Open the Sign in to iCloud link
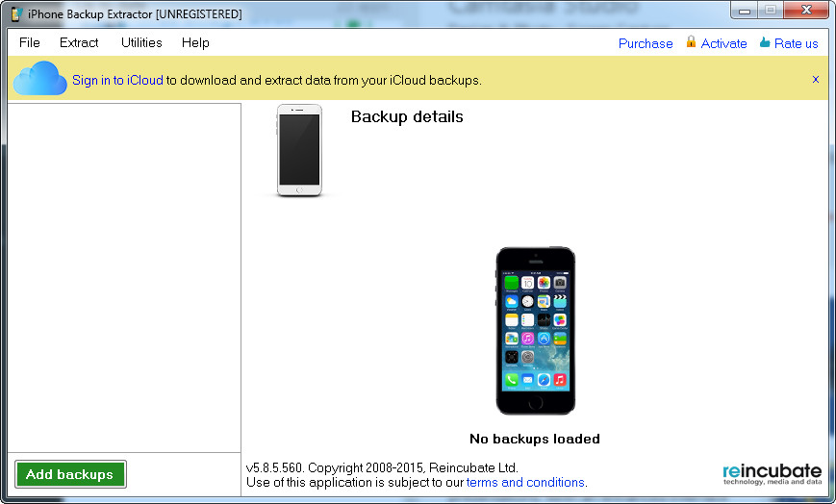 [117, 80]
